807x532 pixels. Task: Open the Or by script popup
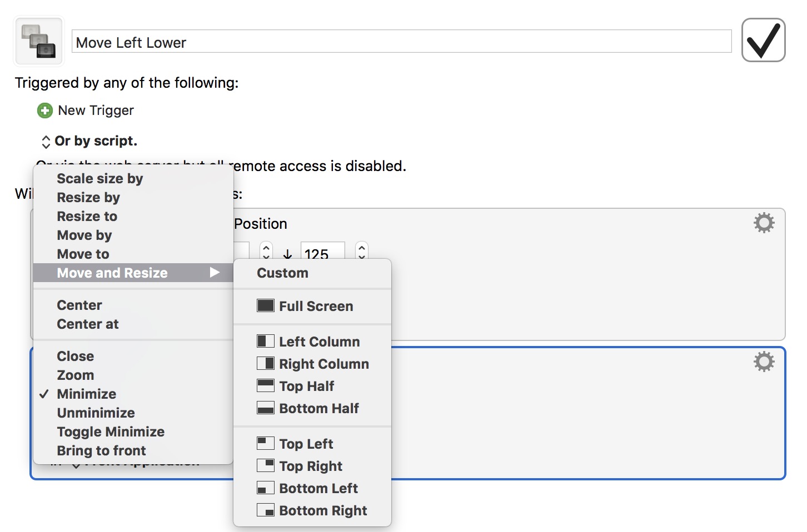coord(89,141)
